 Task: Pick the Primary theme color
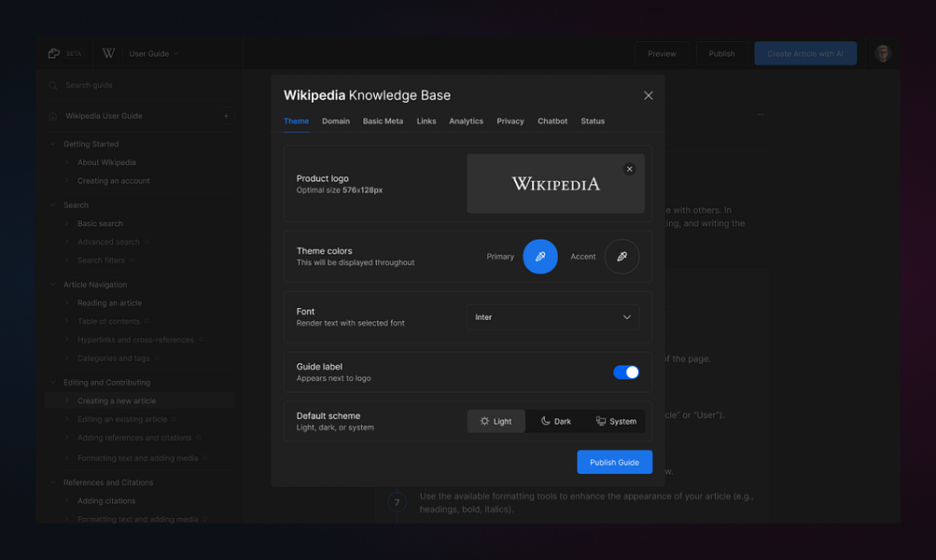[540, 257]
